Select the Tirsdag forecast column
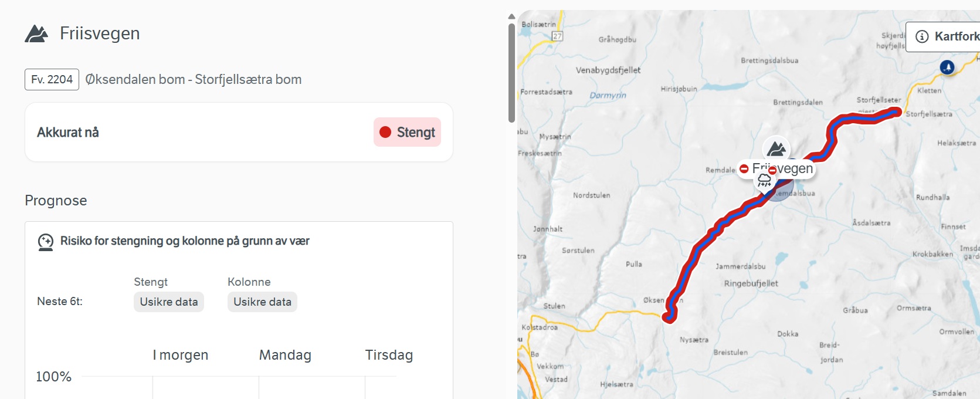The width and height of the screenshot is (980, 399). click(x=389, y=355)
